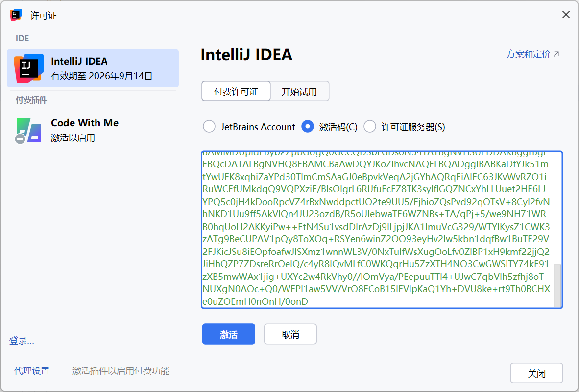
Task: Choose 许可证服务器 as activation method
Action: click(x=370, y=126)
